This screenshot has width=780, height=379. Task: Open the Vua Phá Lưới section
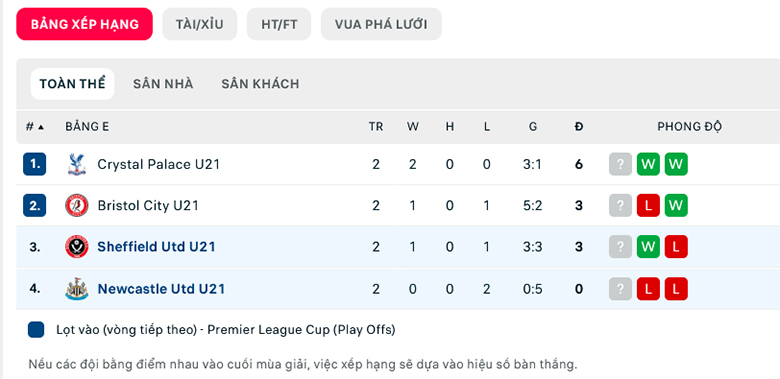(x=381, y=24)
